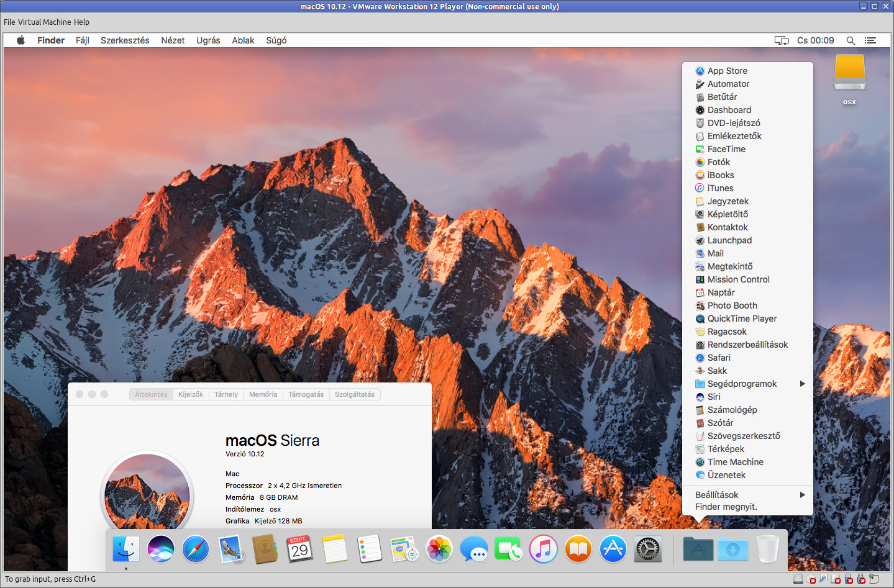Switch to the Támogatás tab
Screen dimensions: 894x588
306,394
